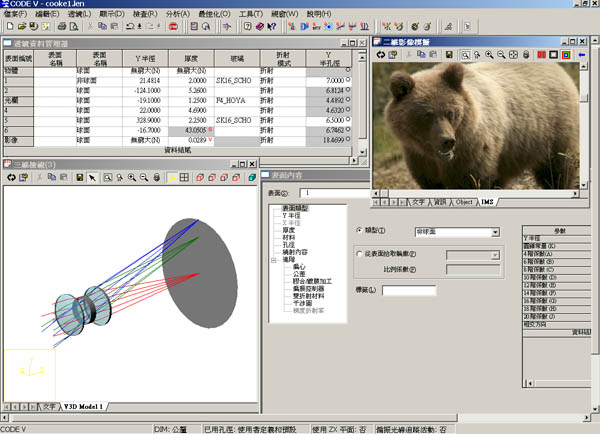The width and height of the screenshot is (600, 434).
Task: Open the disabled pick-surface dropdown arrow
Action: tap(494, 256)
